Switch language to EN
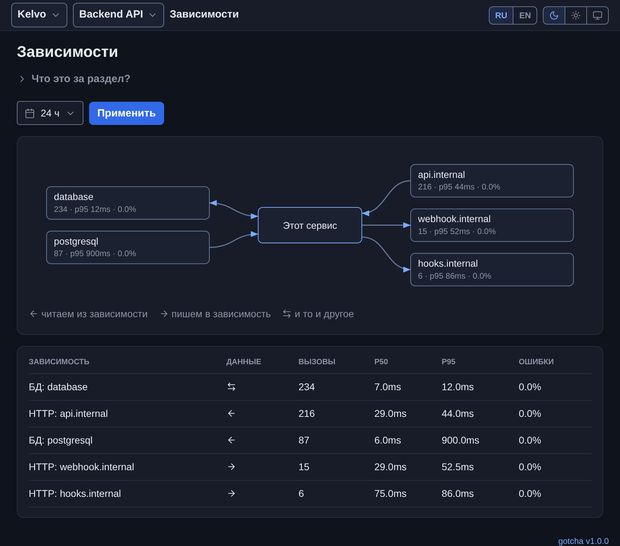This screenshot has width=620, height=546. [525, 15]
